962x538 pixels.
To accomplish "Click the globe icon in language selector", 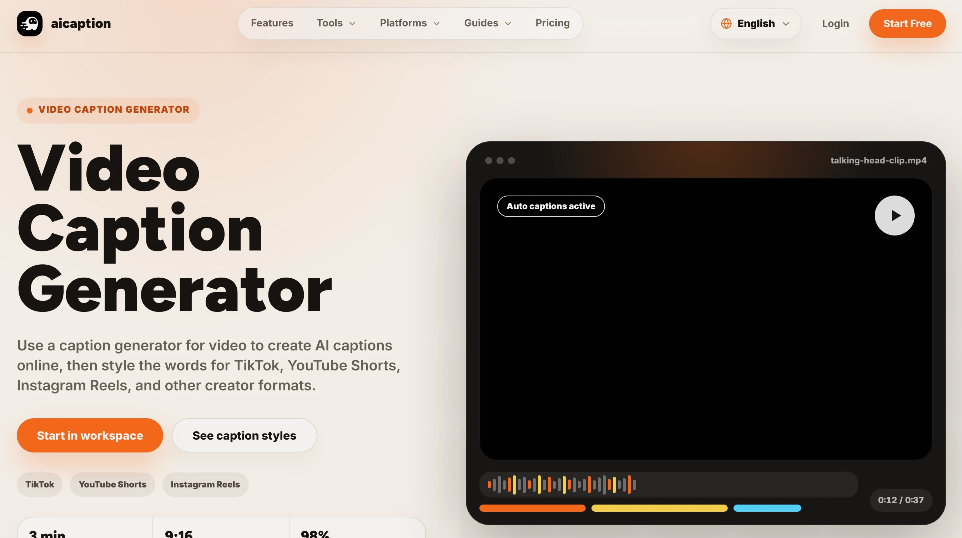I will (x=726, y=23).
